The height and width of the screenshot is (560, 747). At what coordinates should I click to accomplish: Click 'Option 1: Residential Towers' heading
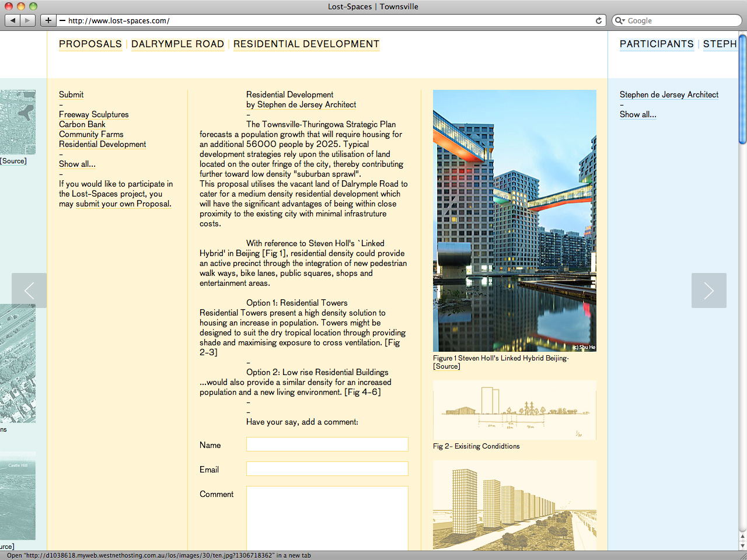pyautogui.click(x=296, y=303)
